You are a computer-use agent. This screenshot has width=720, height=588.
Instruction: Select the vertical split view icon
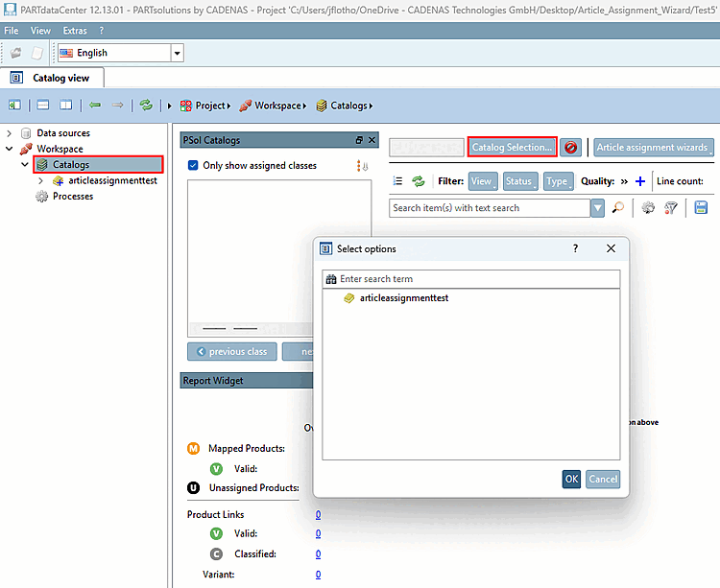(x=65, y=105)
